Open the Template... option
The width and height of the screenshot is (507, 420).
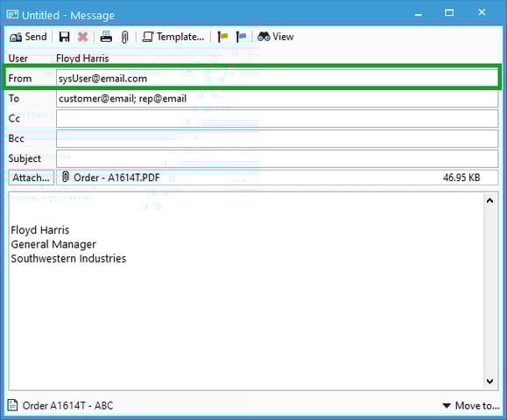(173, 37)
